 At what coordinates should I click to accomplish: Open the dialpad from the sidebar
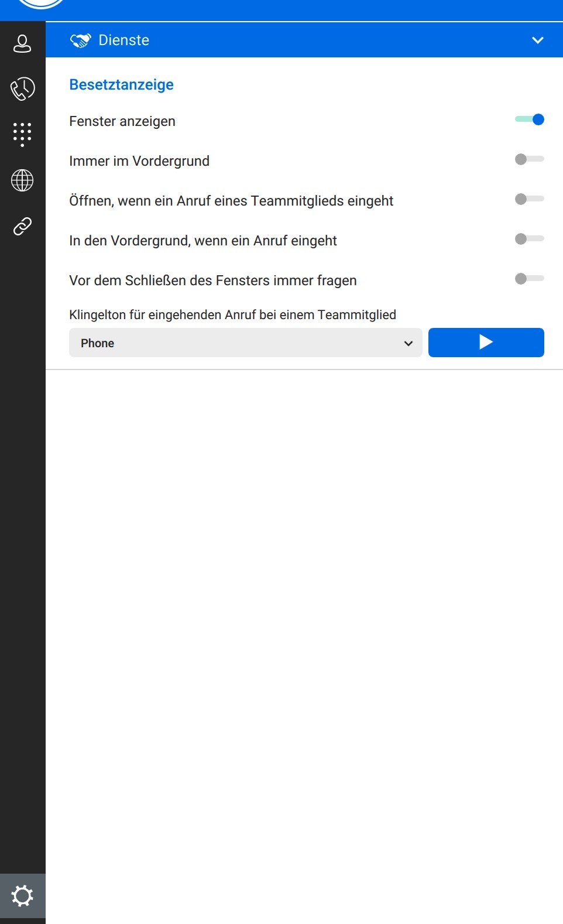coord(22,134)
